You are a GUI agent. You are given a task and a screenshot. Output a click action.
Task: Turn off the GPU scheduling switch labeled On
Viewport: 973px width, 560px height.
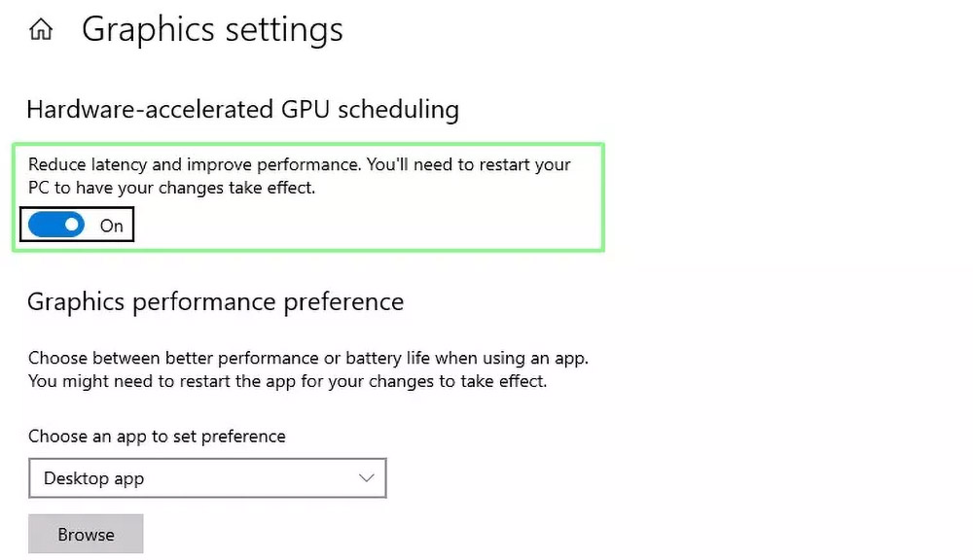point(55,225)
